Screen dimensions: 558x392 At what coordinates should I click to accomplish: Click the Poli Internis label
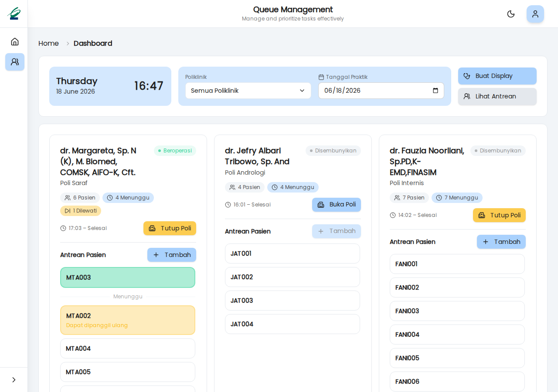407,183
